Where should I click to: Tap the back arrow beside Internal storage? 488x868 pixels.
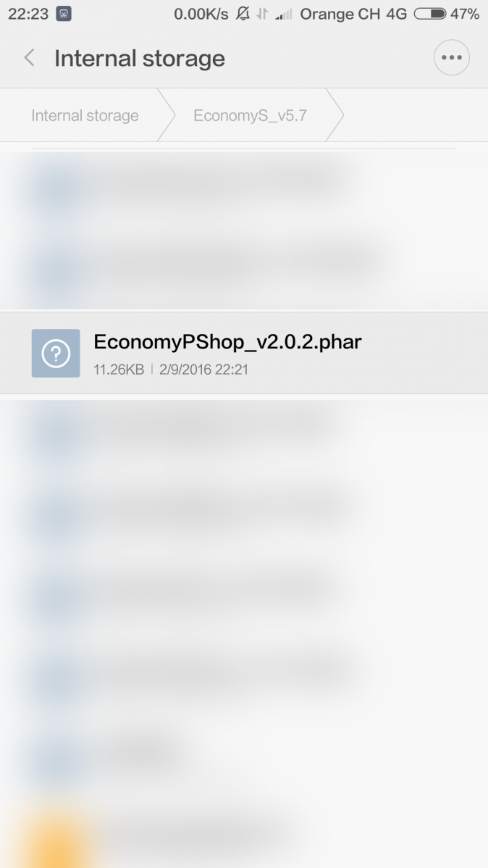click(30, 57)
